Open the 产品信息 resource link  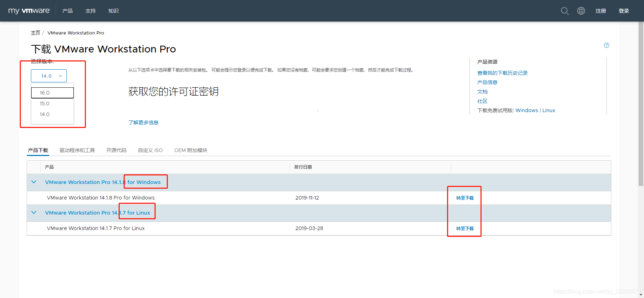(487, 82)
